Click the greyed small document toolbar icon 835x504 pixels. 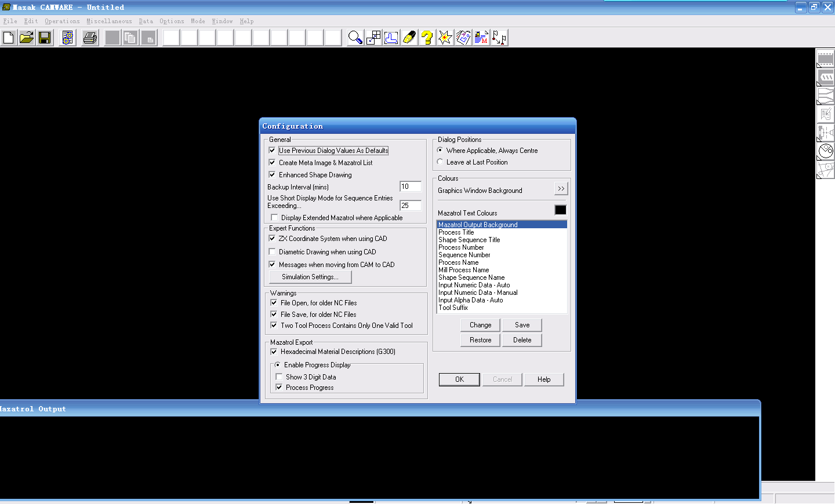tap(148, 38)
